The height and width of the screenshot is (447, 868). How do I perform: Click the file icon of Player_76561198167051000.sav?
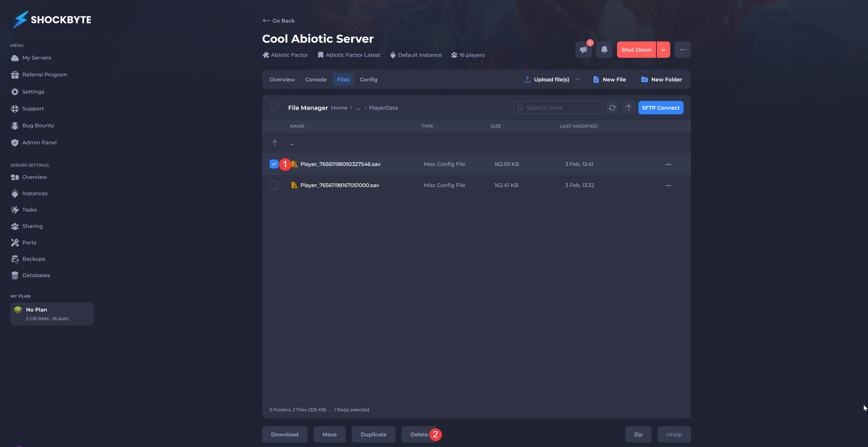tap(294, 185)
